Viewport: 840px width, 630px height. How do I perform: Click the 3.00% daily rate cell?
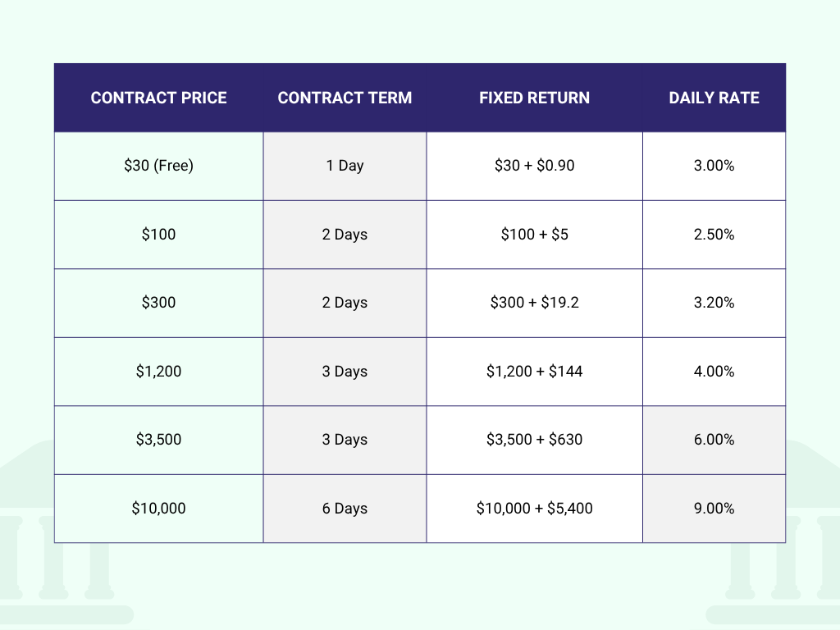[714, 166]
